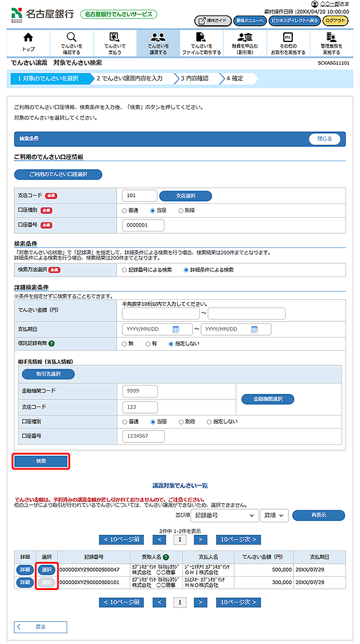Open the 並び順 記録番号 dropdown
Screen dimensions: 360x644
coord(224,515)
